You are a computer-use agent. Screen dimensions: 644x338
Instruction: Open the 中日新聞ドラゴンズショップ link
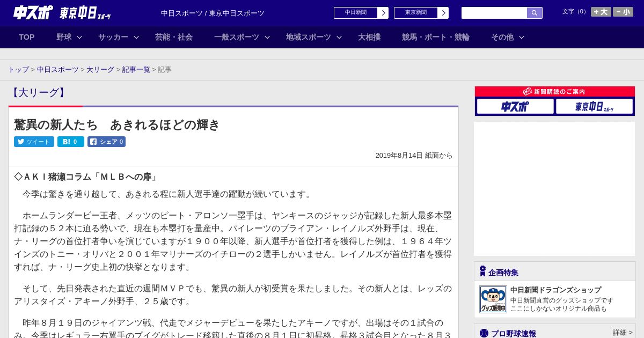point(555,290)
